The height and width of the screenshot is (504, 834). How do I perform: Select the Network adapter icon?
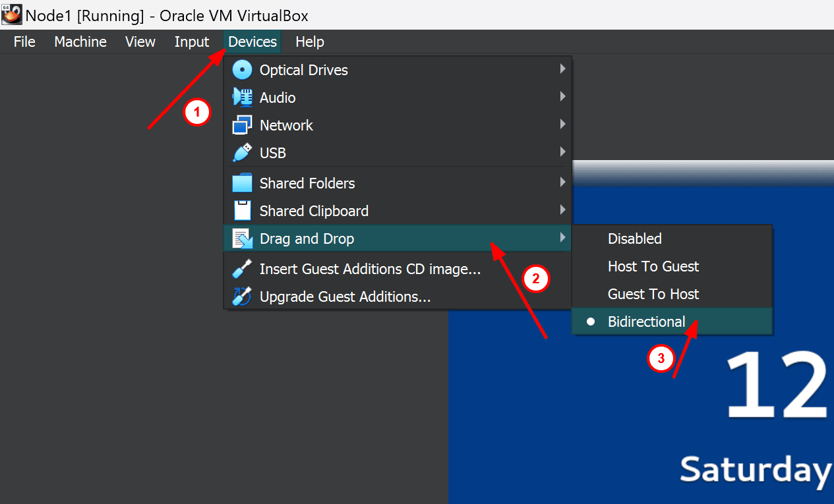pos(242,125)
